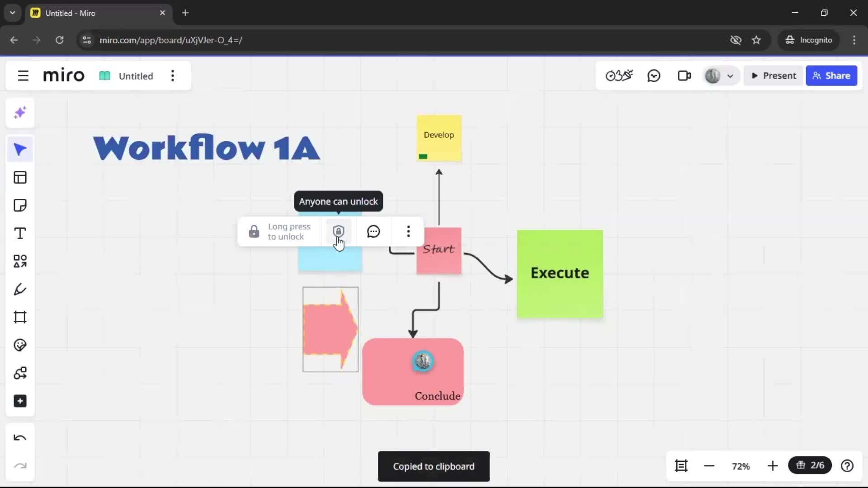The height and width of the screenshot is (488, 868).
Task: Open the locked item's more options menu
Action: (408, 231)
